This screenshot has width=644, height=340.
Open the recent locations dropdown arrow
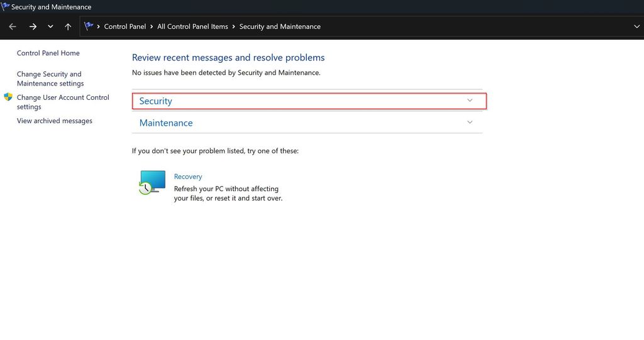pyautogui.click(x=50, y=27)
